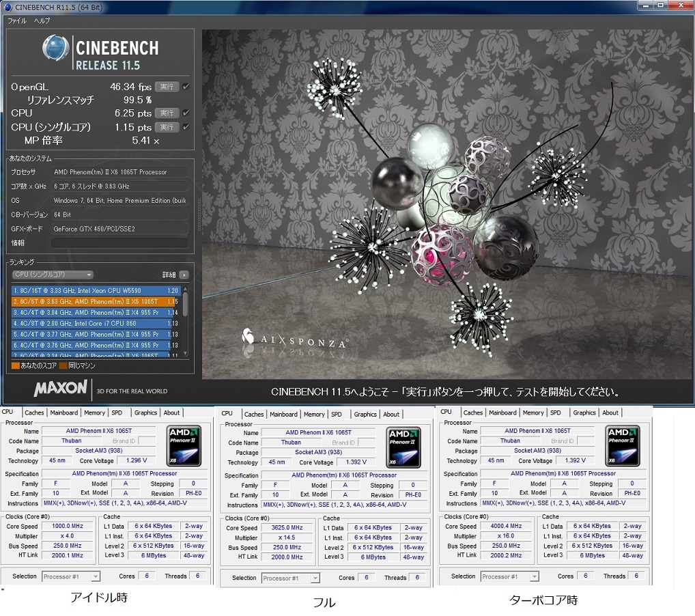Open Caches tab in the ターボコア時 CPU-Z panel

[x=473, y=412]
